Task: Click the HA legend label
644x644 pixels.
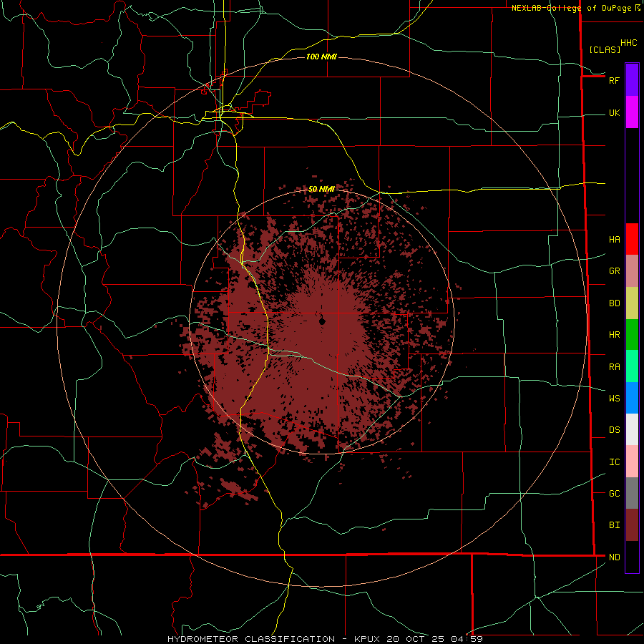Action: [614, 239]
